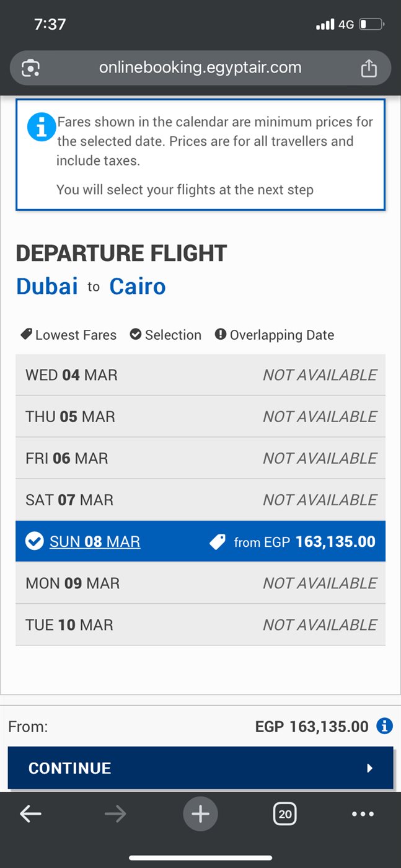
Task: Tap the selected checkmark on SUN 08 MAR
Action: tap(34, 542)
